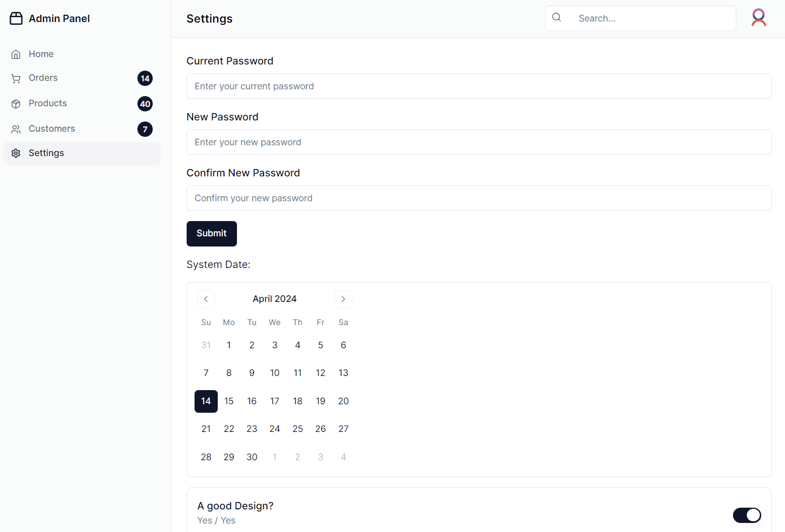
Task: Click the Home house icon
Action: tap(16, 54)
